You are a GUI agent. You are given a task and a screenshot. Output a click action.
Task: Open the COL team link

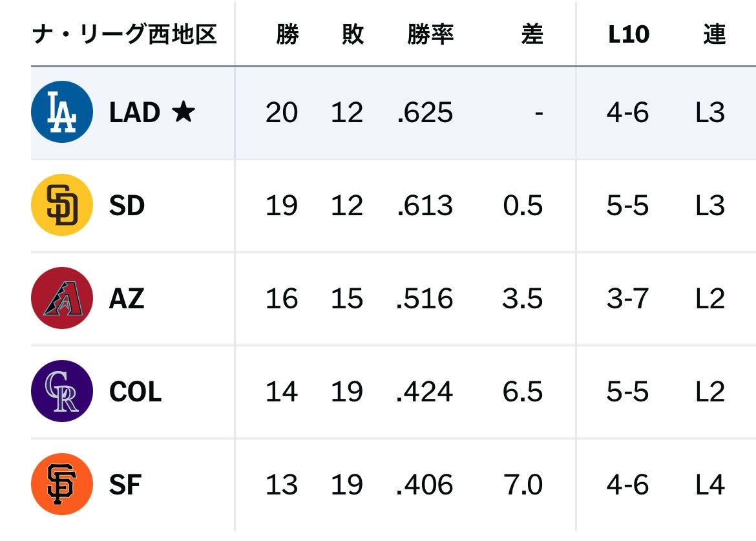click(x=136, y=392)
